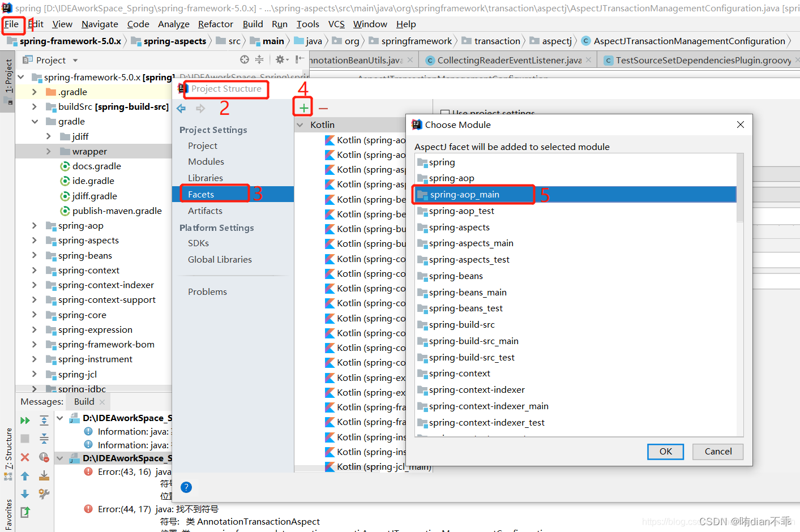Viewport: 800px width, 532px height.
Task: Click the stop square icon in Messages
Action: click(x=25, y=439)
